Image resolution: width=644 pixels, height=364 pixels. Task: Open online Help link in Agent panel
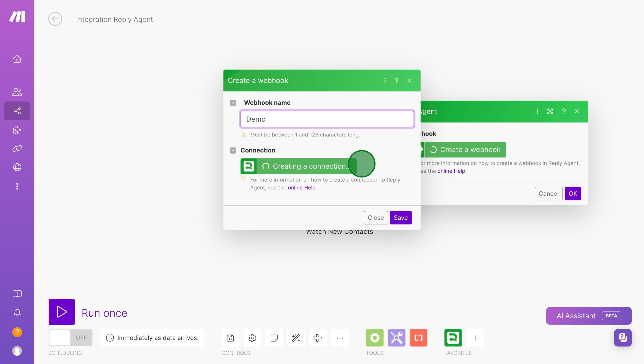click(x=451, y=171)
